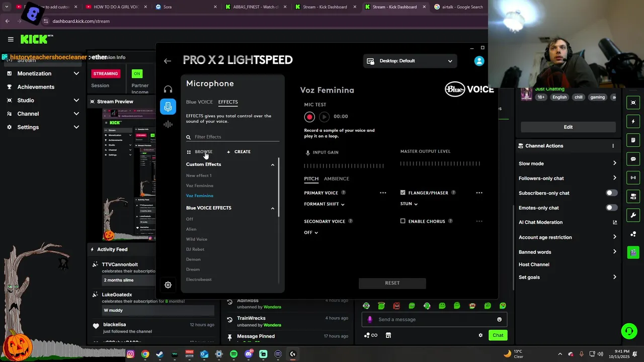Open Achievements in Kick sidebar
The width and height of the screenshot is (644, 362).
point(36,87)
